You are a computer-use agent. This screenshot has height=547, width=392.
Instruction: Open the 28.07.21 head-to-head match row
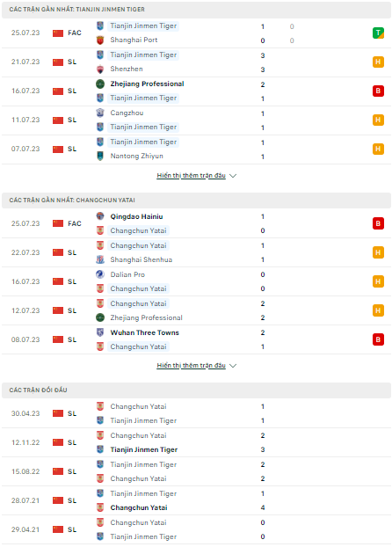point(196,500)
